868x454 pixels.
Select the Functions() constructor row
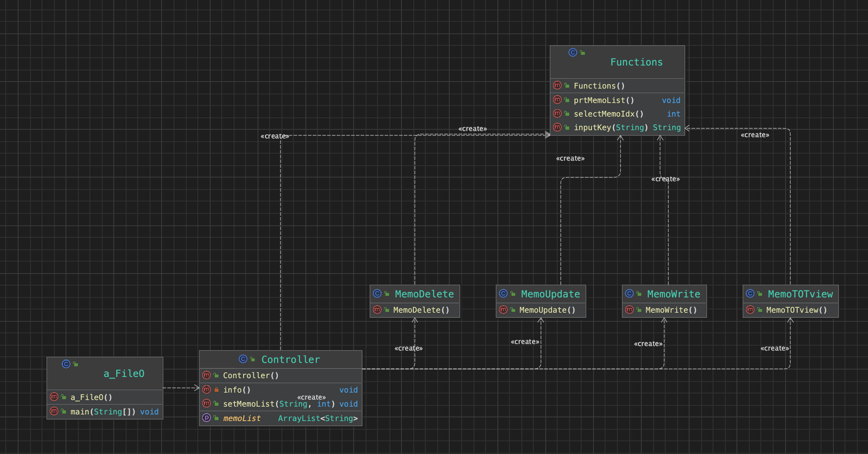coord(617,86)
